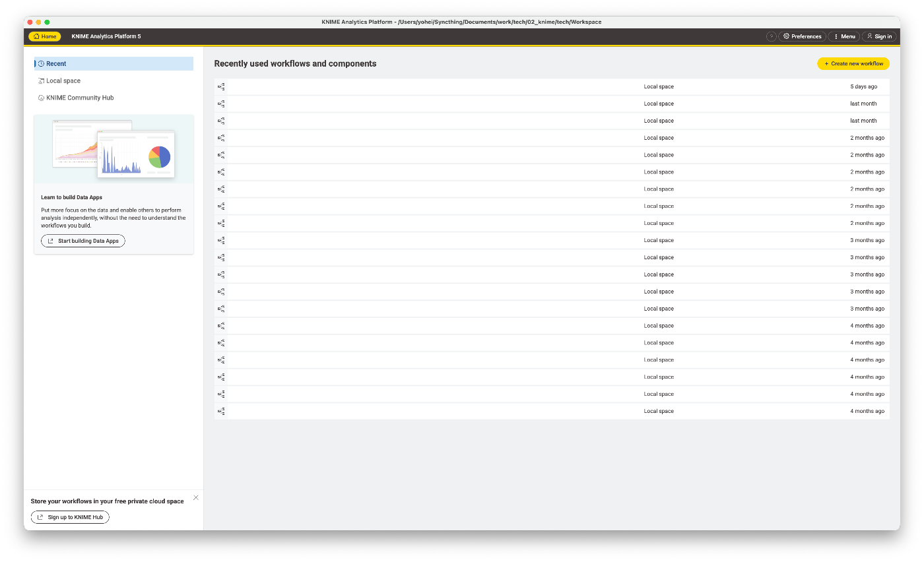The width and height of the screenshot is (924, 562).
Task: Click Local space text in the 5 days ago row
Action: [659, 86]
